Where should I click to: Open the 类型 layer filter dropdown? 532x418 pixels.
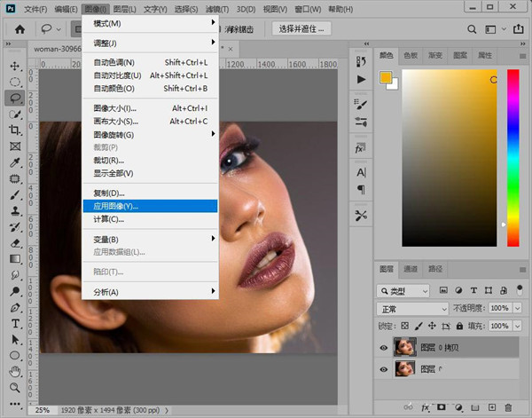point(403,290)
